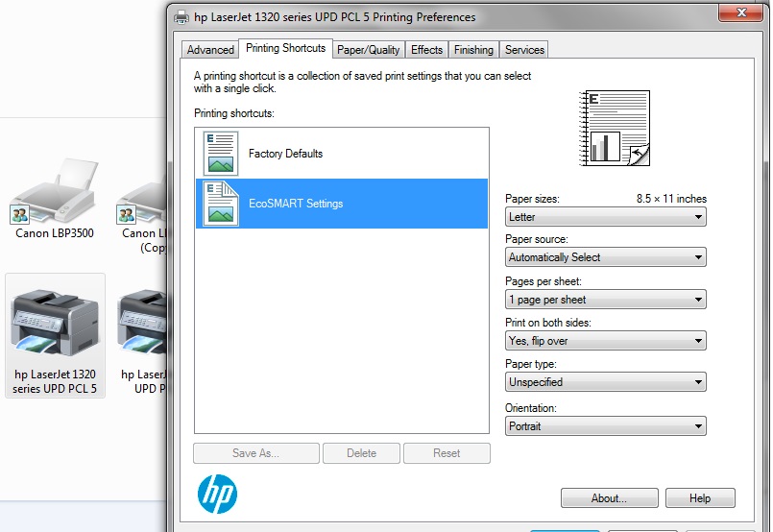Click the EcoSMART Settings shortcut icon
The image size is (773, 532).
coord(220,204)
